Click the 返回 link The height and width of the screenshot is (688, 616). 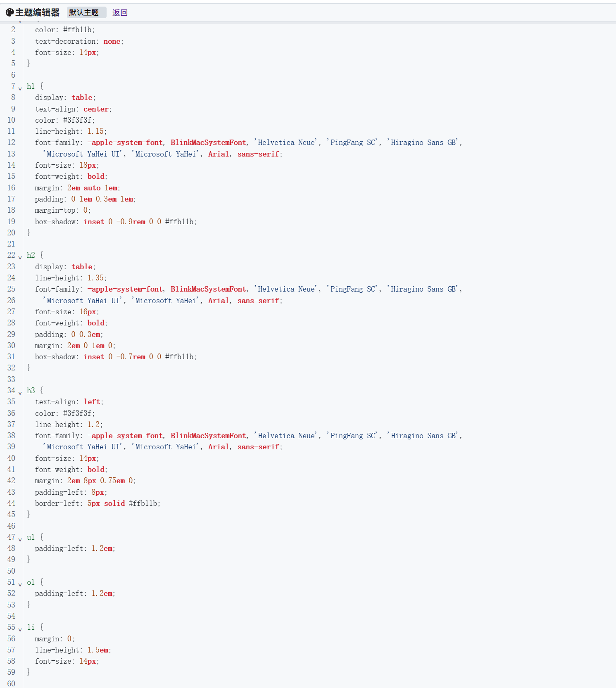pos(120,12)
